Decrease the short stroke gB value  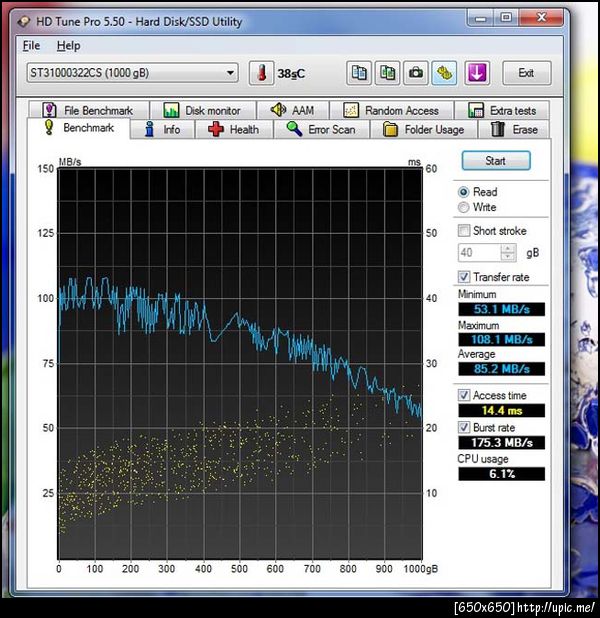(508, 257)
